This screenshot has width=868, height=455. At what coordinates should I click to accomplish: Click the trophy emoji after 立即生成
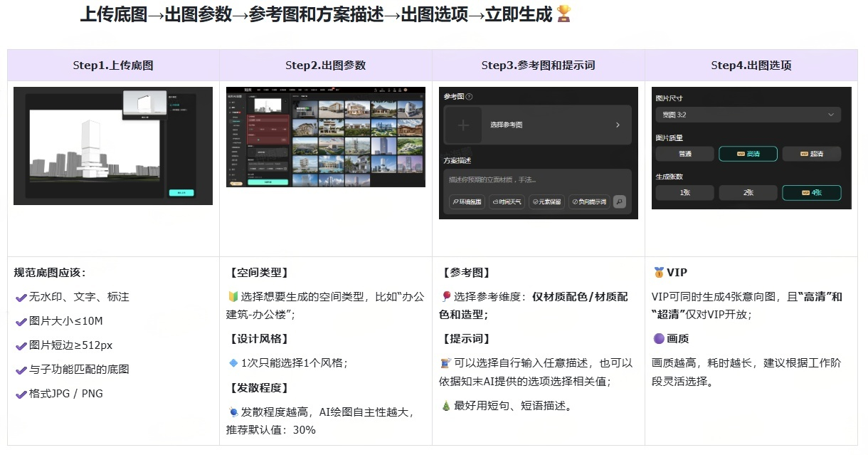click(563, 14)
